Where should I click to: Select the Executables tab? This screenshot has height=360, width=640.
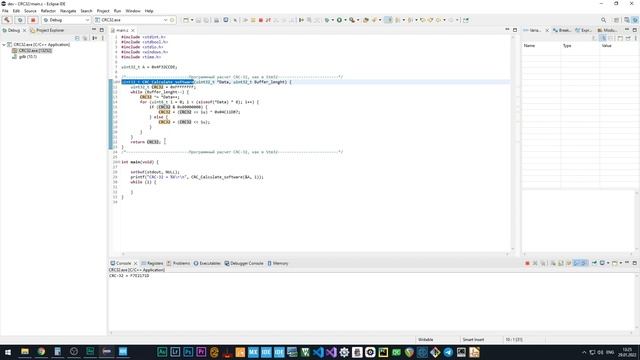(x=207, y=263)
